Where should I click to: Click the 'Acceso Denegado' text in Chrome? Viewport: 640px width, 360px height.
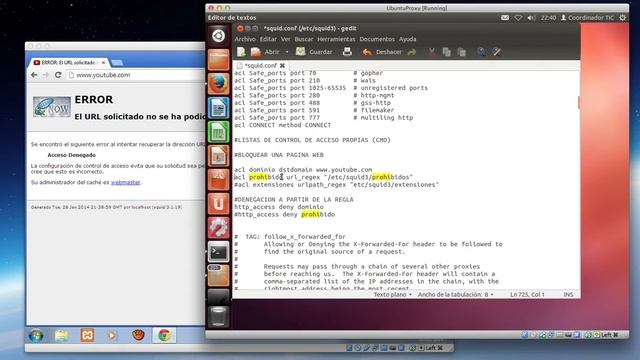pyautogui.click(x=71, y=155)
